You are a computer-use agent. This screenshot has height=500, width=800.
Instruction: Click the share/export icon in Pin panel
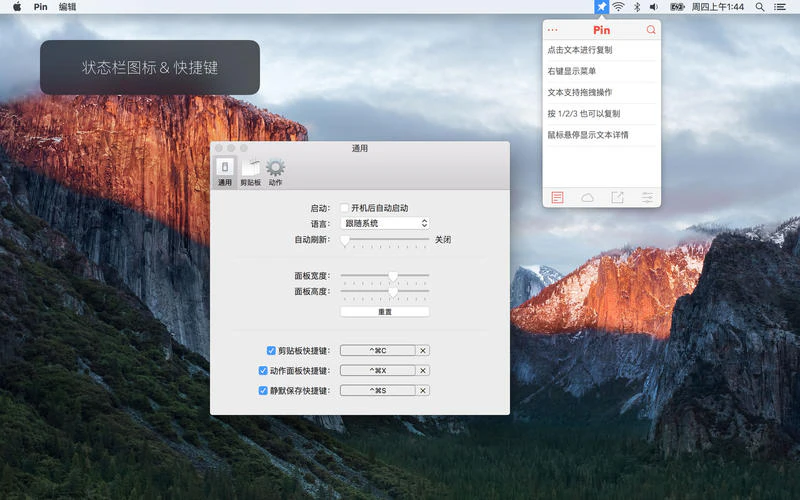(x=617, y=197)
